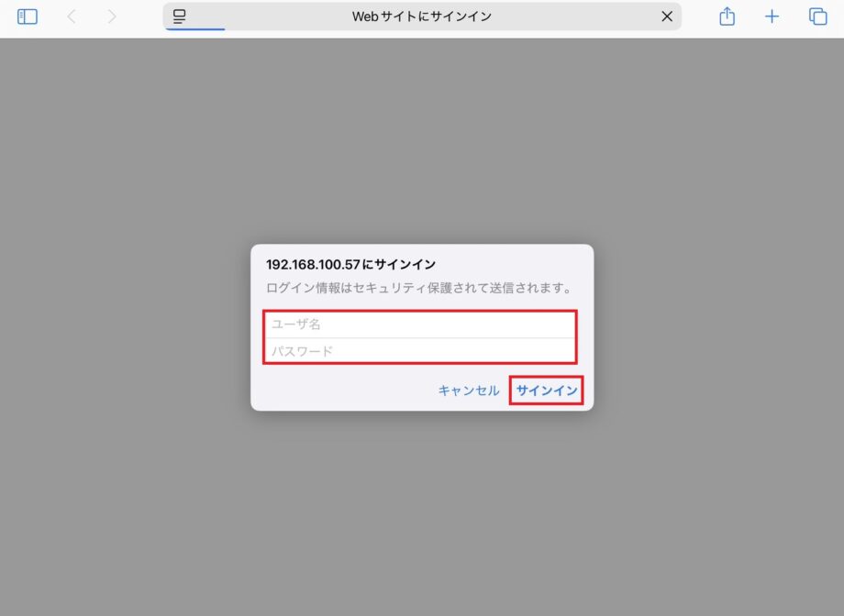Toggle the Safari sidebar panel icon
The width and height of the screenshot is (844, 616).
(x=28, y=16)
